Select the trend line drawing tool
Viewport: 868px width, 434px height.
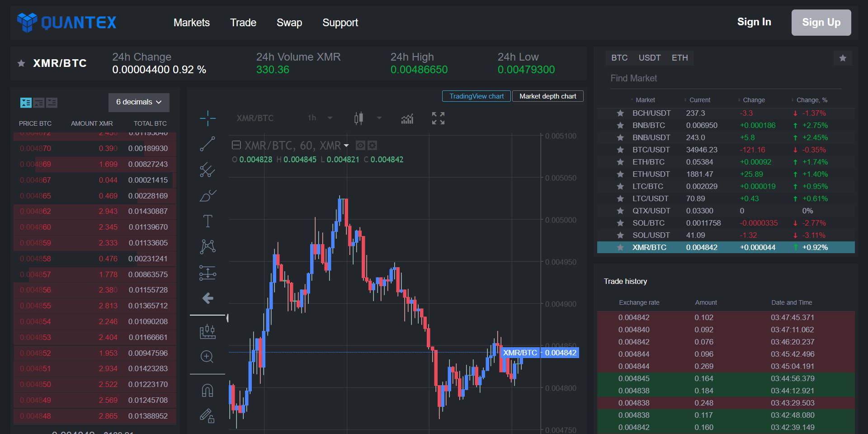click(208, 144)
